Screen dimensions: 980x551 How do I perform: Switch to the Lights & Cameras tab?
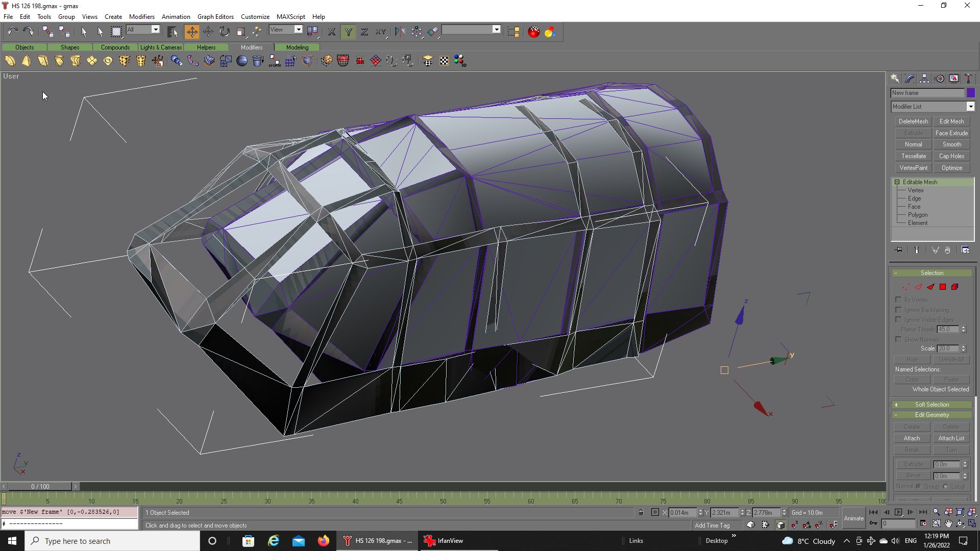[x=161, y=47]
